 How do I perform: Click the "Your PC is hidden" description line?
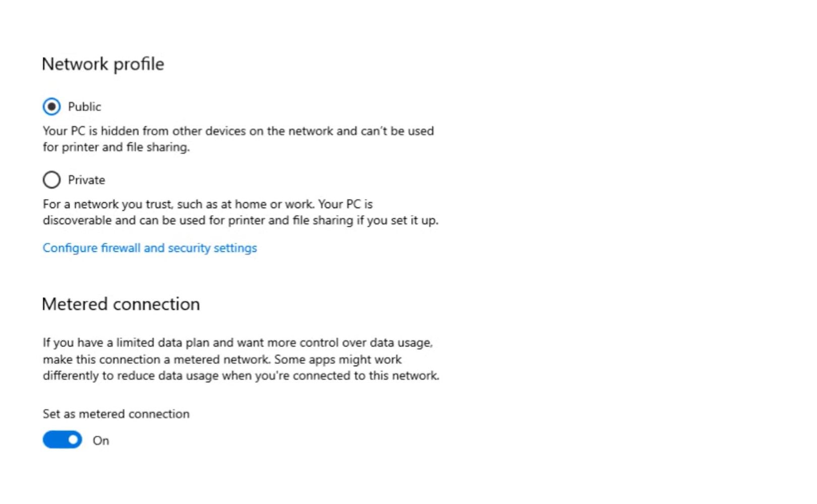coord(238,131)
